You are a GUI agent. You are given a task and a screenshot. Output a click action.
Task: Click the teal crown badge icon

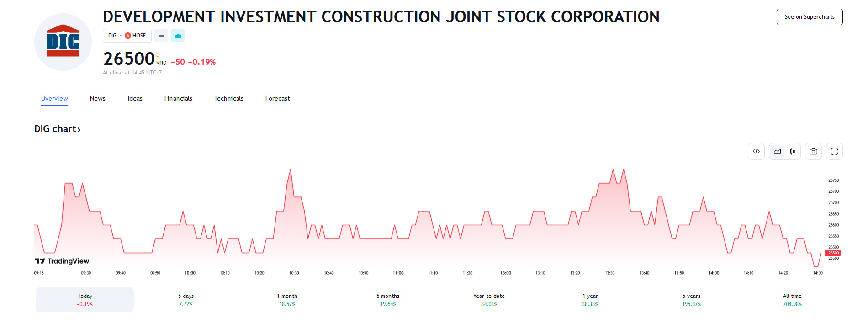click(178, 36)
